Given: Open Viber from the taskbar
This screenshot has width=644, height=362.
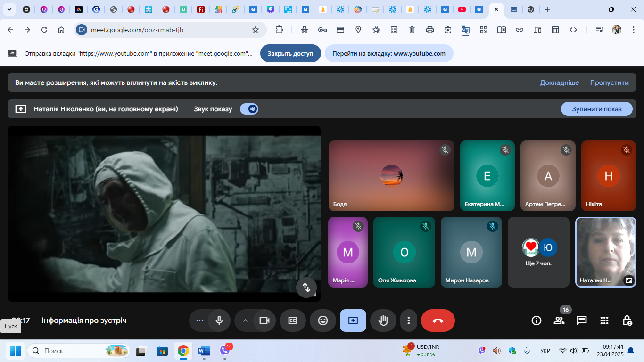Looking at the screenshot, I should [225, 351].
